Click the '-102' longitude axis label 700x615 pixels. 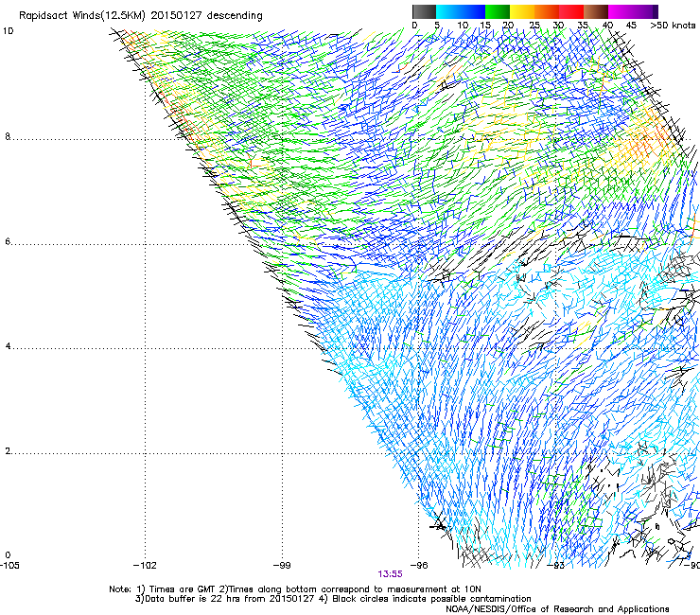tap(145, 566)
